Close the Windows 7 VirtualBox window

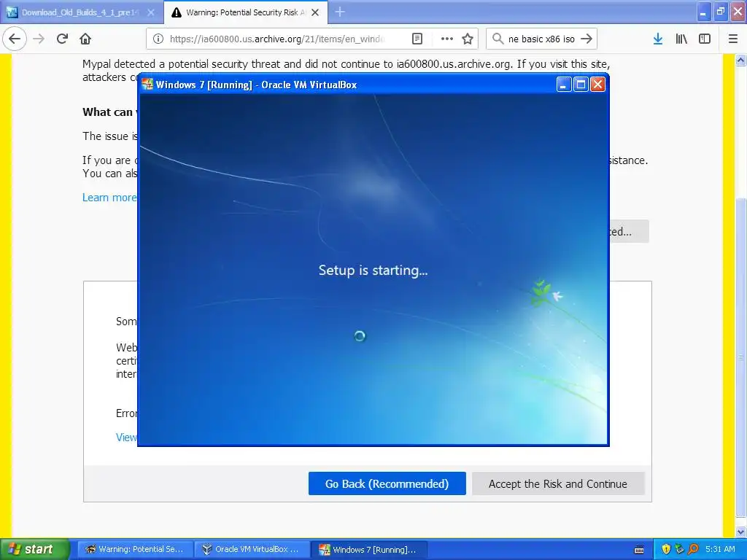click(x=597, y=85)
